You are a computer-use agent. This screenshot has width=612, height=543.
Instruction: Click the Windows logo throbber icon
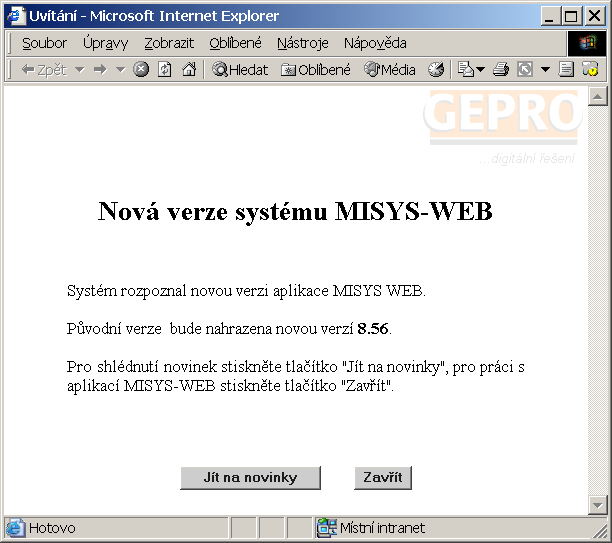click(x=587, y=43)
